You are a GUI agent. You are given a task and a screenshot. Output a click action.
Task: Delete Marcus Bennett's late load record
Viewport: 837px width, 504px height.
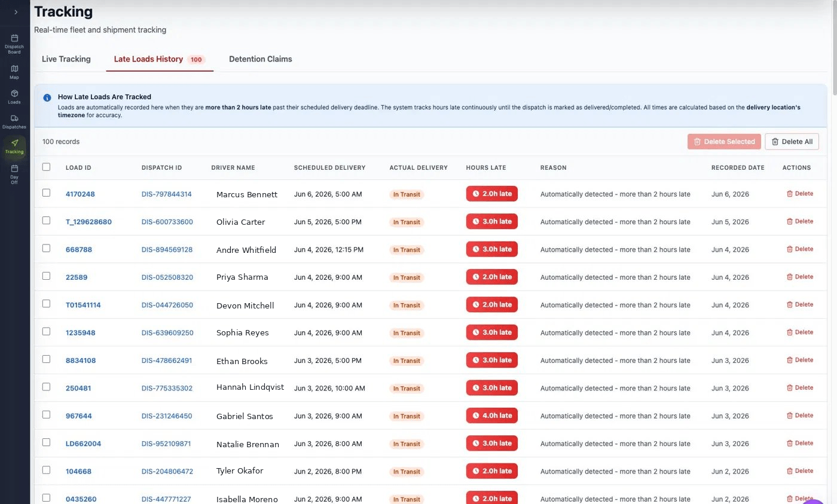click(x=800, y=194)
